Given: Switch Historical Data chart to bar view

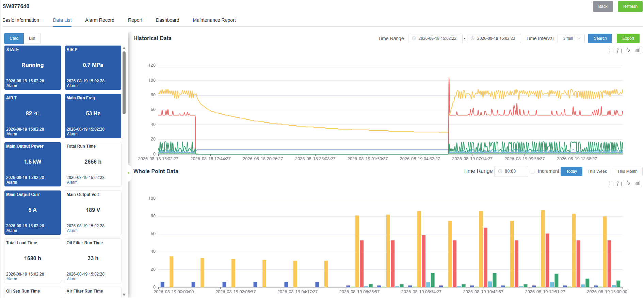Looking at the screenshot, I should pos(638,50).
